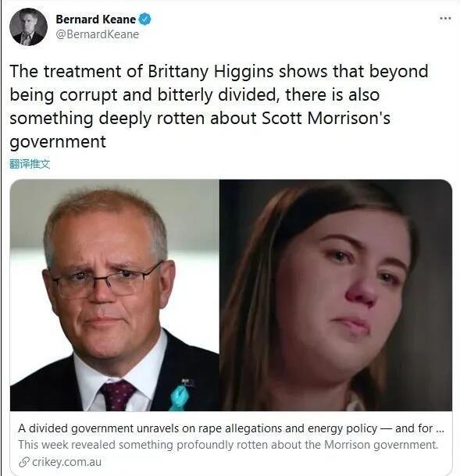Viewport: 460px width, 476px height.
Task: Click the word government ending the tweet
Action: 58,142
